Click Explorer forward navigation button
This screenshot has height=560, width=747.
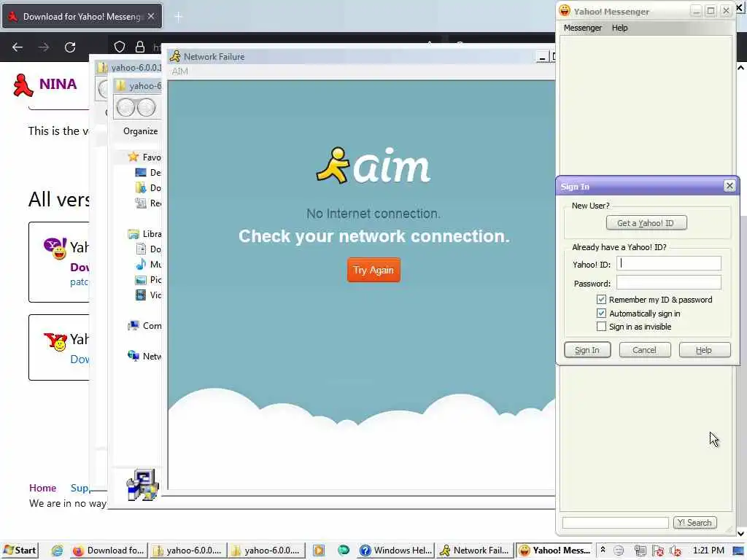146,108
